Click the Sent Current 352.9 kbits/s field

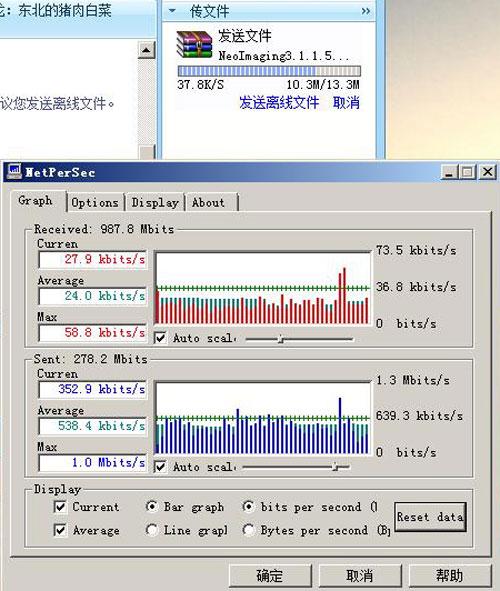(x=93, y=389)
